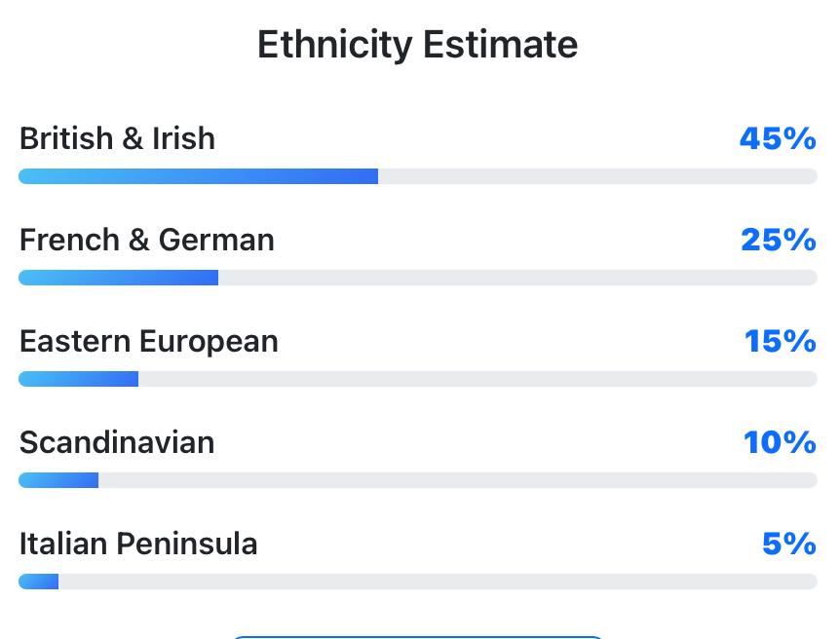Click the empty gray Scandinavian track
The width and height of the screenshot is (840, 639).
[x=456, y=480]
